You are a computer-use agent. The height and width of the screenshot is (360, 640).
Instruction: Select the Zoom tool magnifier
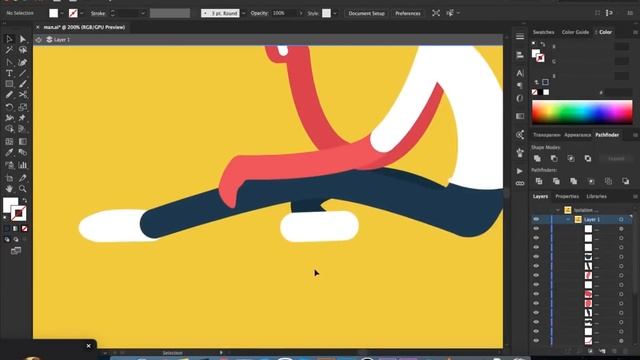click(23, 189)
